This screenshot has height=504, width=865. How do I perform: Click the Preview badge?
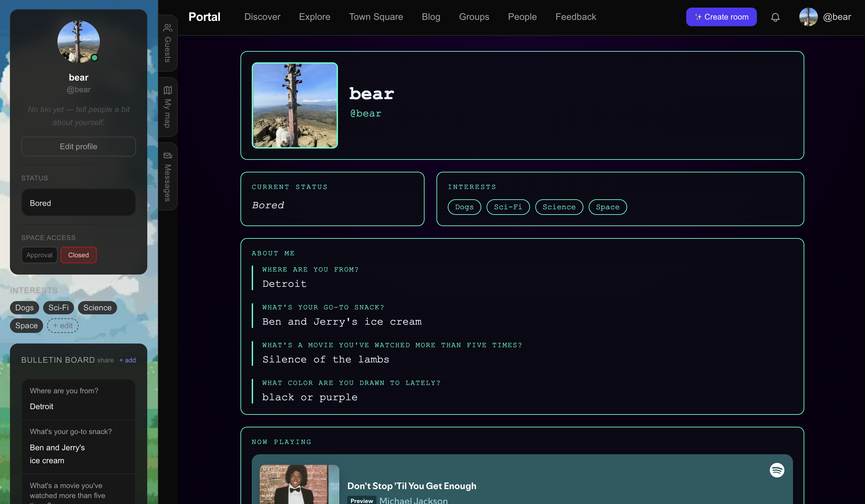point(362,501)
